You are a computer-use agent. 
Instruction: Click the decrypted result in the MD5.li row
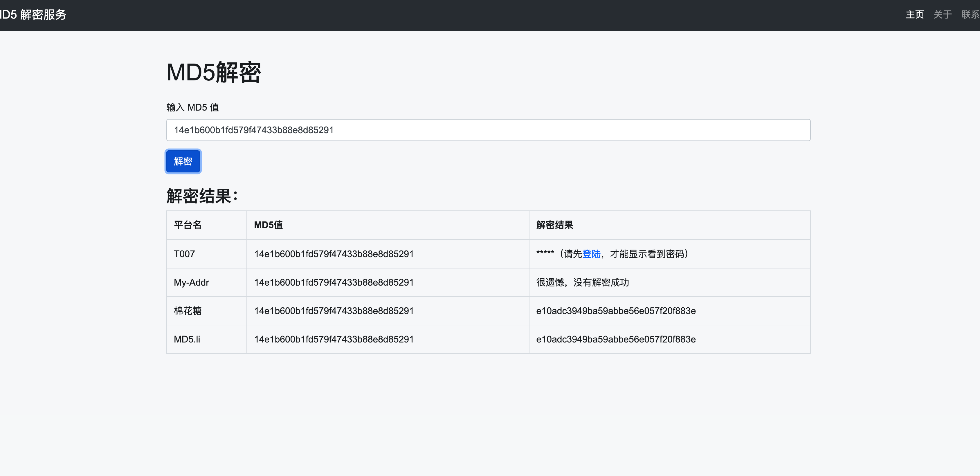tap(616, 339)
